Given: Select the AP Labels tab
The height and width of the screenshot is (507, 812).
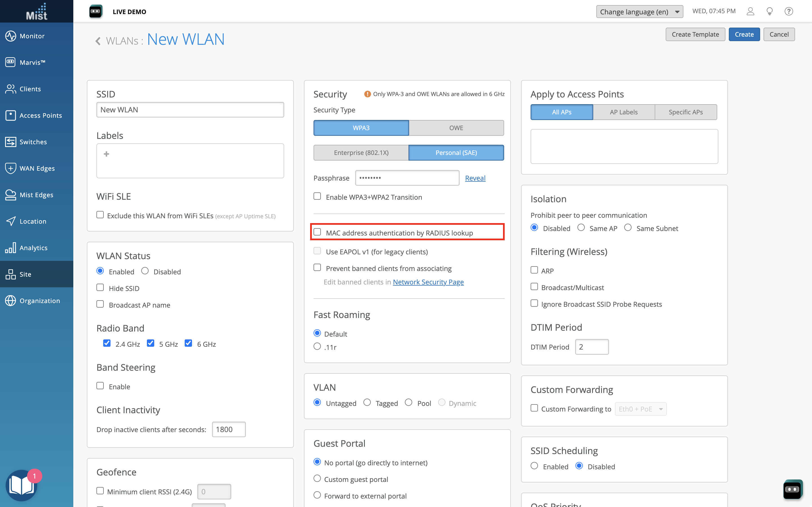Looking at the screenshot, I should point(623,112).
